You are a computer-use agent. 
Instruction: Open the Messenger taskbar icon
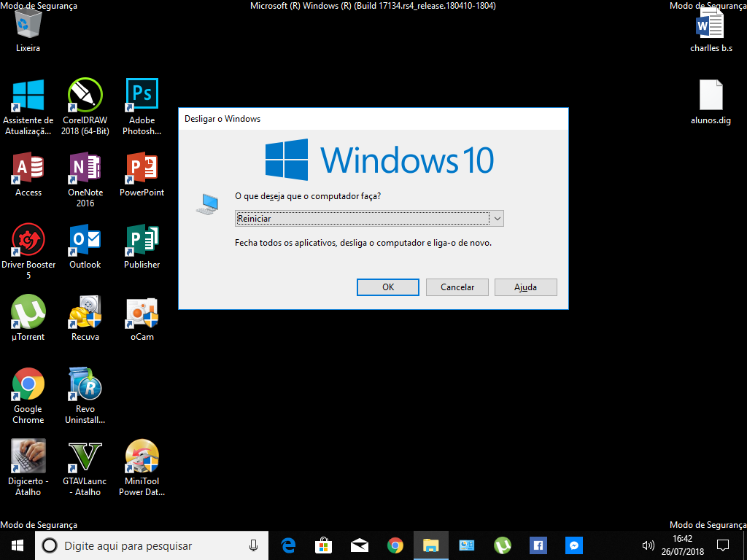(573, 545)
